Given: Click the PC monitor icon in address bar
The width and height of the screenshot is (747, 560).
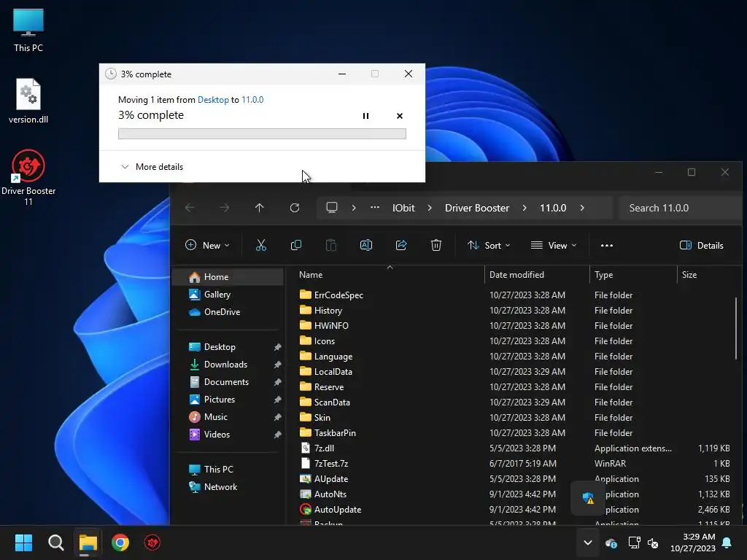Looking at the screenshot, I should [332, 208].
